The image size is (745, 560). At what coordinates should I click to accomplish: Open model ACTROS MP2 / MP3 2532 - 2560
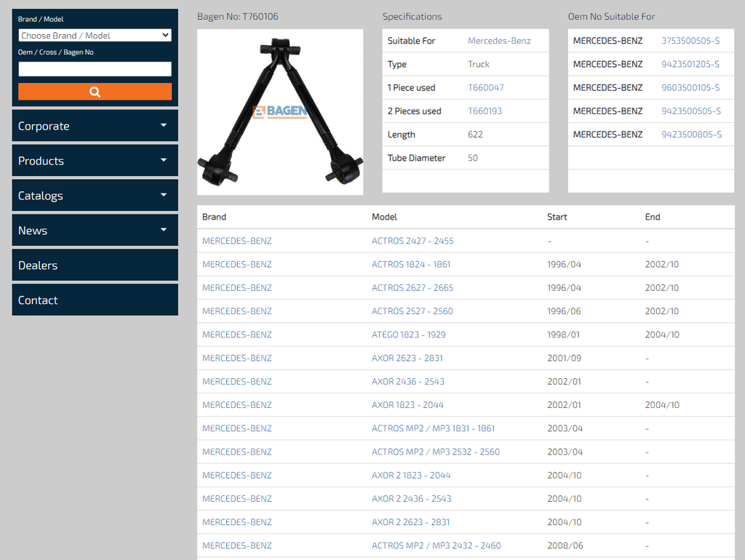436,452
